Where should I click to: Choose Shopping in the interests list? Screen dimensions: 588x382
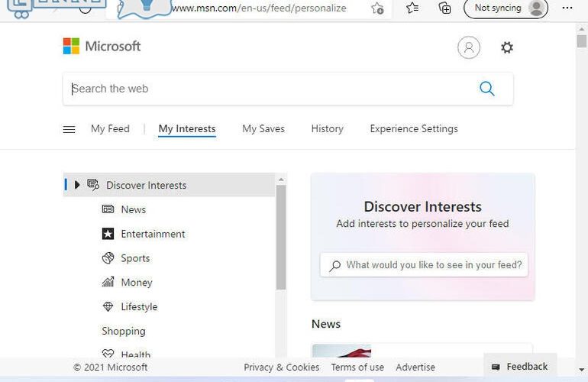point(124,331)
